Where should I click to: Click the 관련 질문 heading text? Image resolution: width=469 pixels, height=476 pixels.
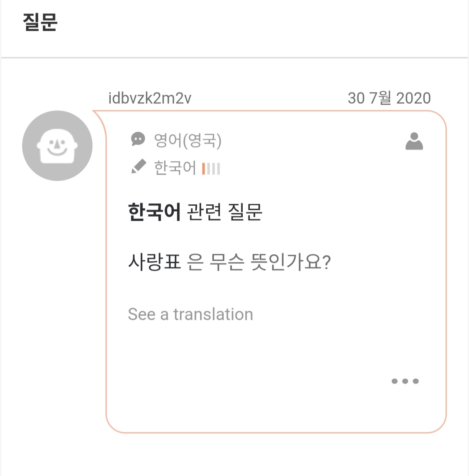[x=225, y=213]
